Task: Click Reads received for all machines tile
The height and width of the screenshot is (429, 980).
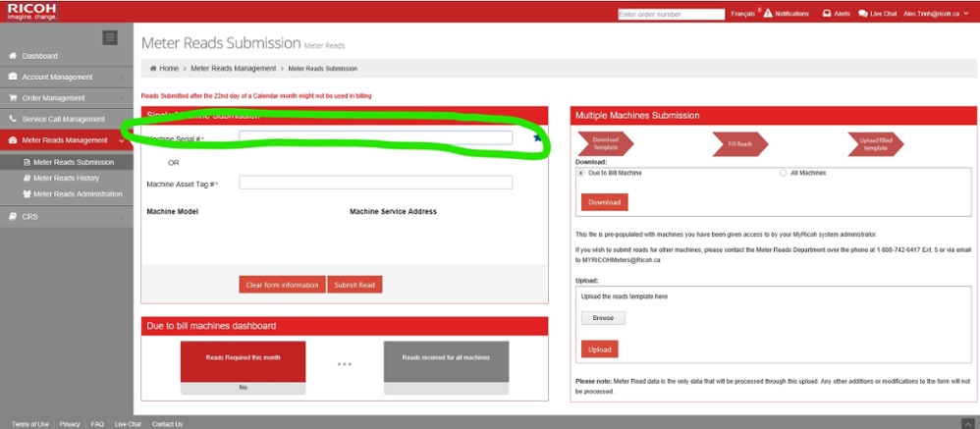Action: pos(446,368)
